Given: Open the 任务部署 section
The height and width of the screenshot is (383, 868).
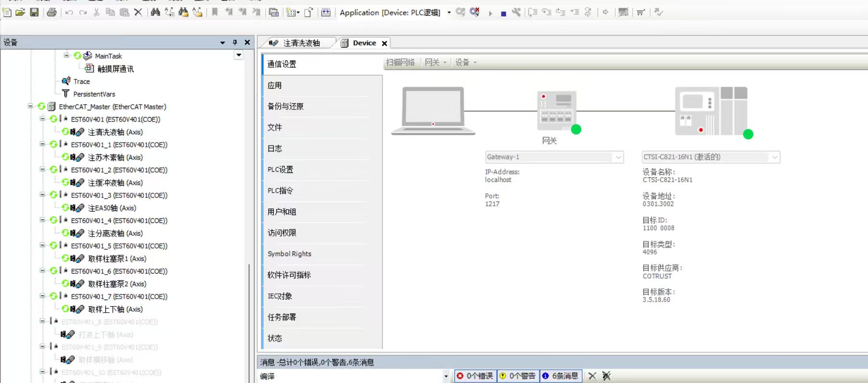Looking at the screenshot, I should 322,317.
